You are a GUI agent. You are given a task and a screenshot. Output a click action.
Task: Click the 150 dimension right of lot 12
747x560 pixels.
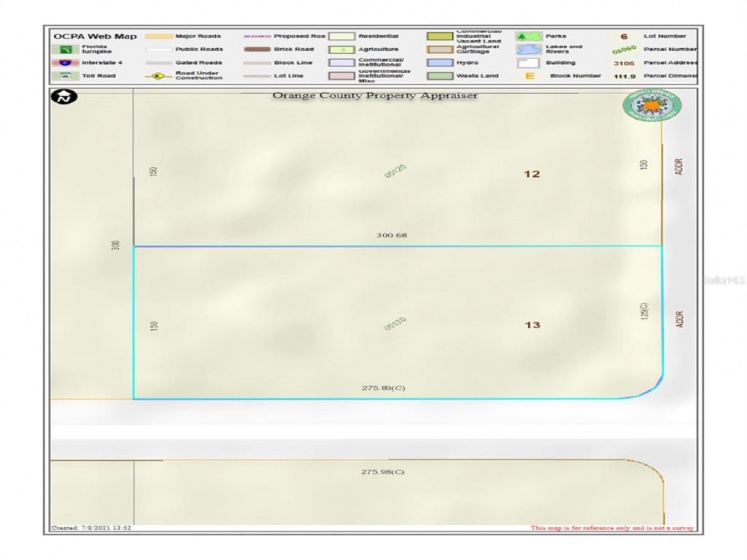[644, 165]
